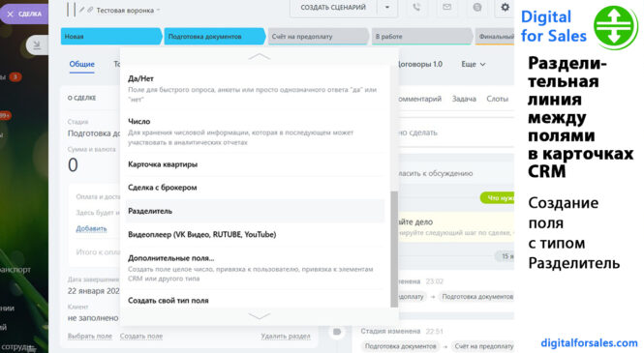Viewport: 644px width, 353px height.
Task: Select the Подготовка документов stage
Action: tap(214, 37)
